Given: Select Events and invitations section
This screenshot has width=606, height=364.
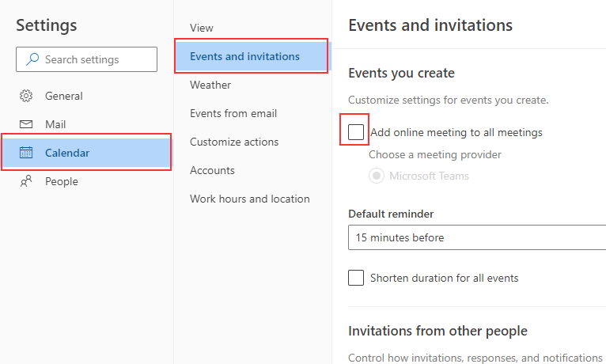Looking at the screenshot, I should (244, 56).
